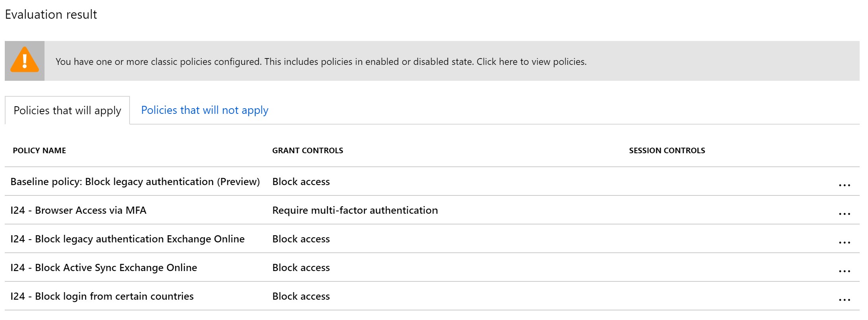Show more options for Block Active Sync row
Image resolution: width=868 pixels, height=320 pixels.
click(x=844, y=271)
